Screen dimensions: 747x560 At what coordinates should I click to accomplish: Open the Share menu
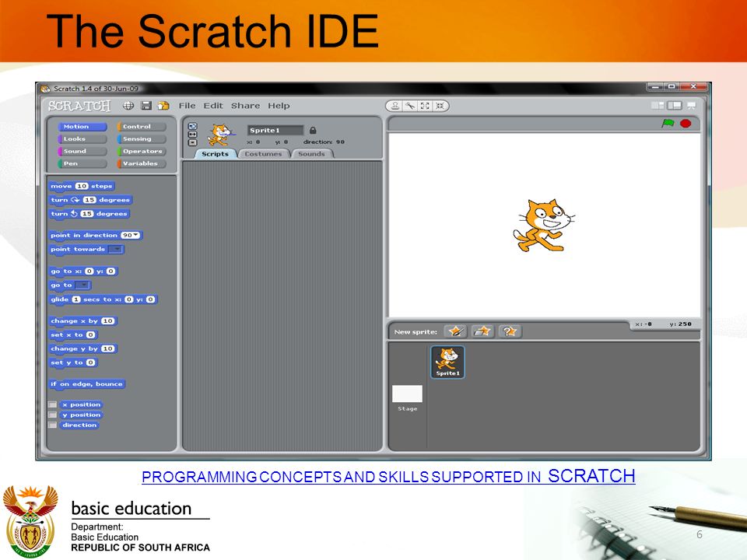(x=245, y=106)
